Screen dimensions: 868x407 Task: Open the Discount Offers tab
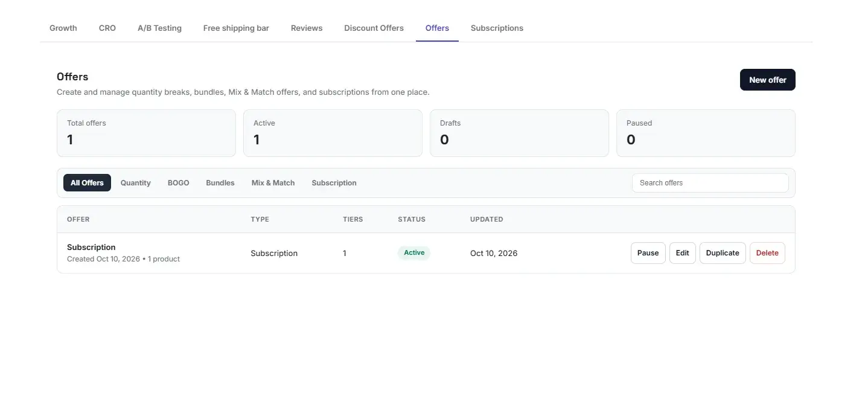tap(374, 28)
